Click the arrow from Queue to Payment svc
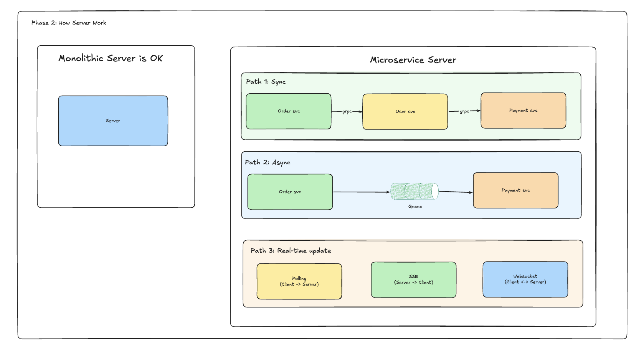The width and height of the screenshot is (644, 354). click(456, 192)
